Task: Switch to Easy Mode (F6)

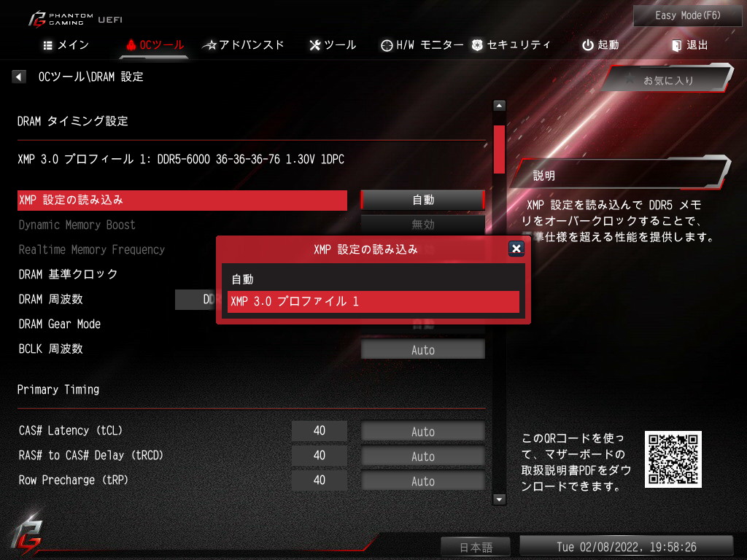Action: pos(687,15)
